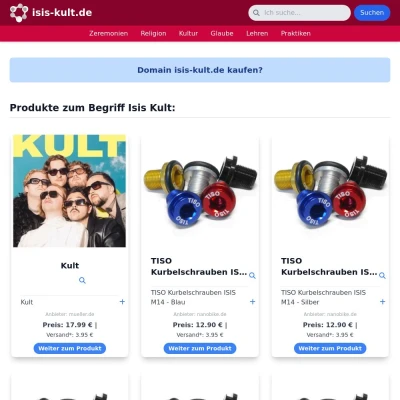
Task: Open the Zeremonien menu item
Action: 108,33
